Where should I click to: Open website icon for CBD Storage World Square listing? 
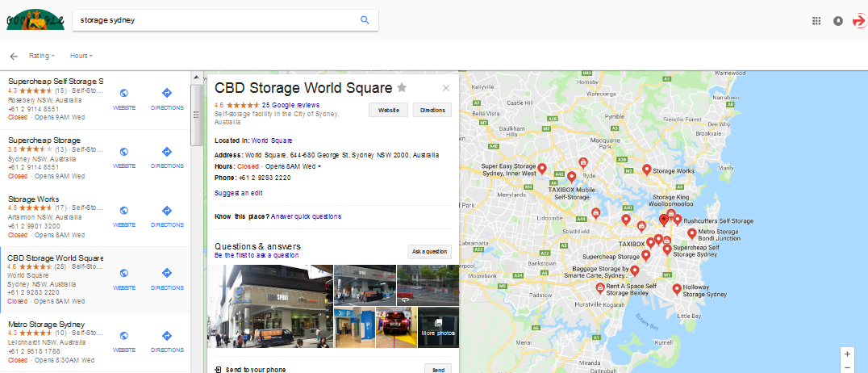[124, 273]
